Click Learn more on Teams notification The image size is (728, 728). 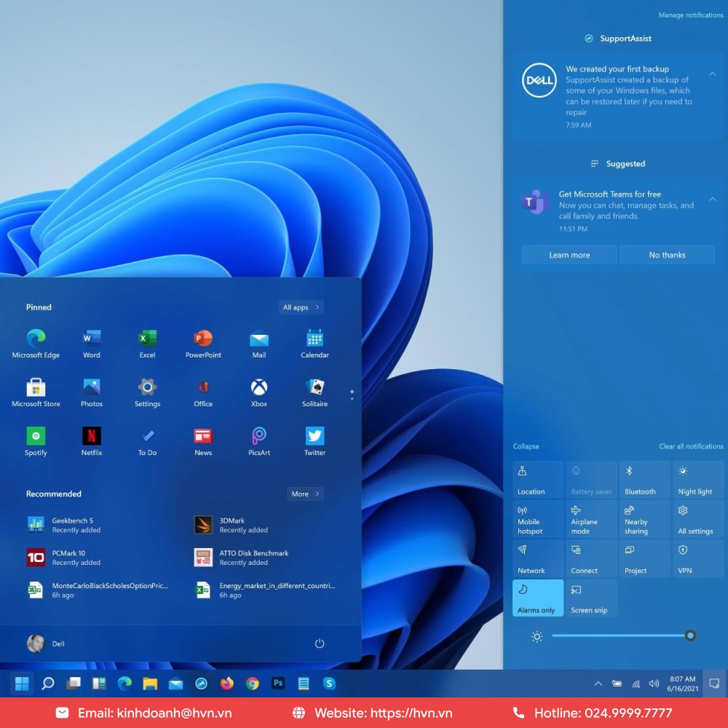[569, 255]
